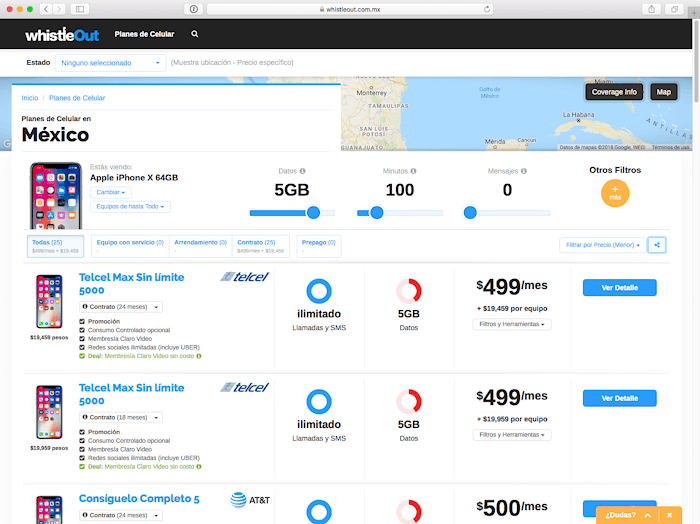
Task: Click the Safari address bar
Action: point(350,9)
